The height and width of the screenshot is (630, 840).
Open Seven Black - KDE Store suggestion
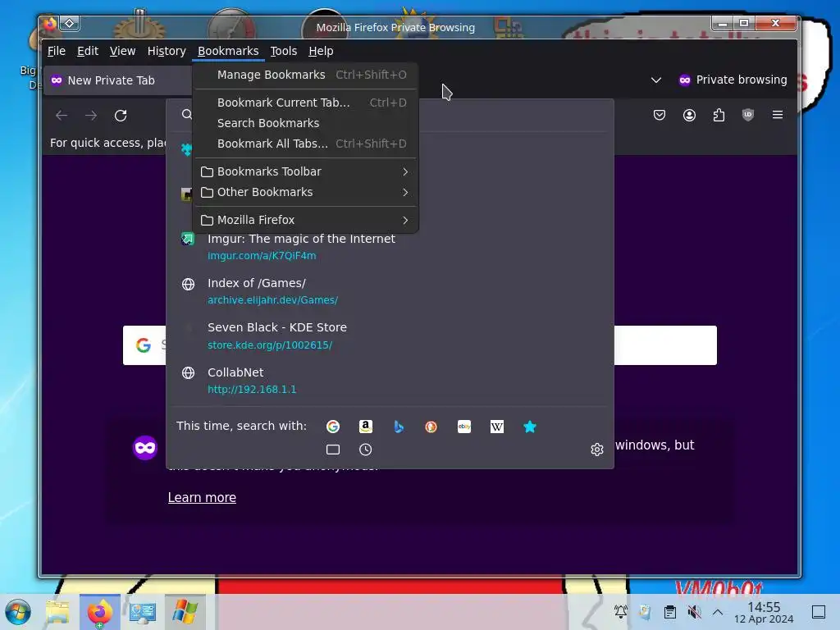pos(390,336)
